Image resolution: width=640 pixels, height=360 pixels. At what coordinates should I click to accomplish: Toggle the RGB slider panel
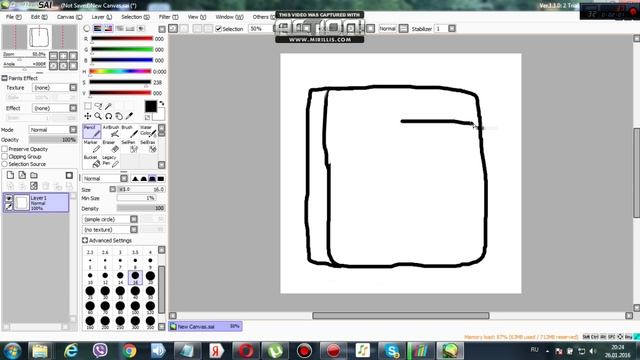(x=98, y=29)
